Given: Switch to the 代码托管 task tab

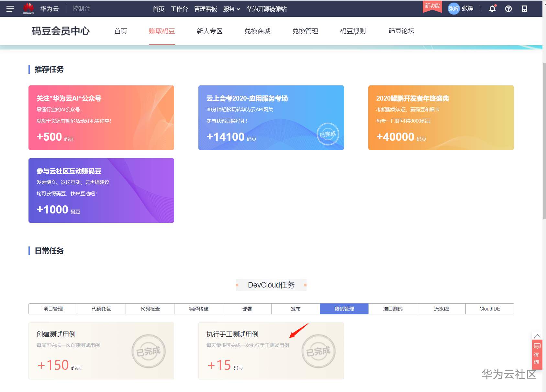Looking at the screenshot, I should click(102, 309).
